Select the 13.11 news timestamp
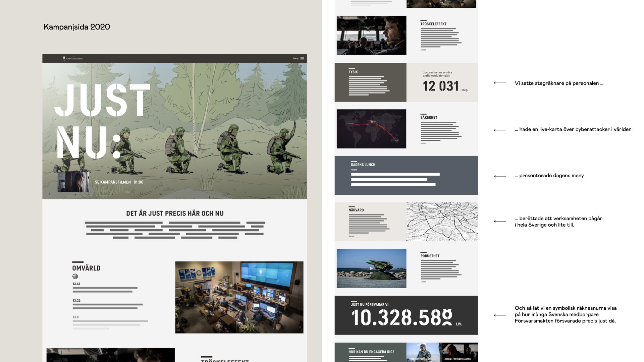Image resolution: width=644 pixels, height=362 pixels. click(76, 317)
